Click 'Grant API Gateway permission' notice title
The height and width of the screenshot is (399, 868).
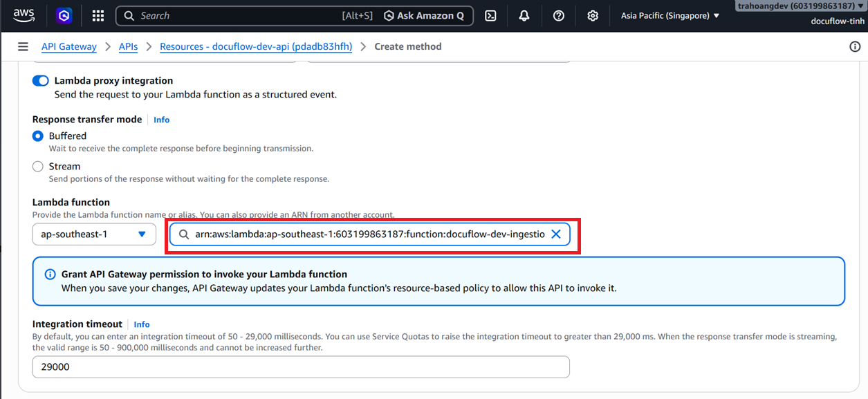(205, 274)
